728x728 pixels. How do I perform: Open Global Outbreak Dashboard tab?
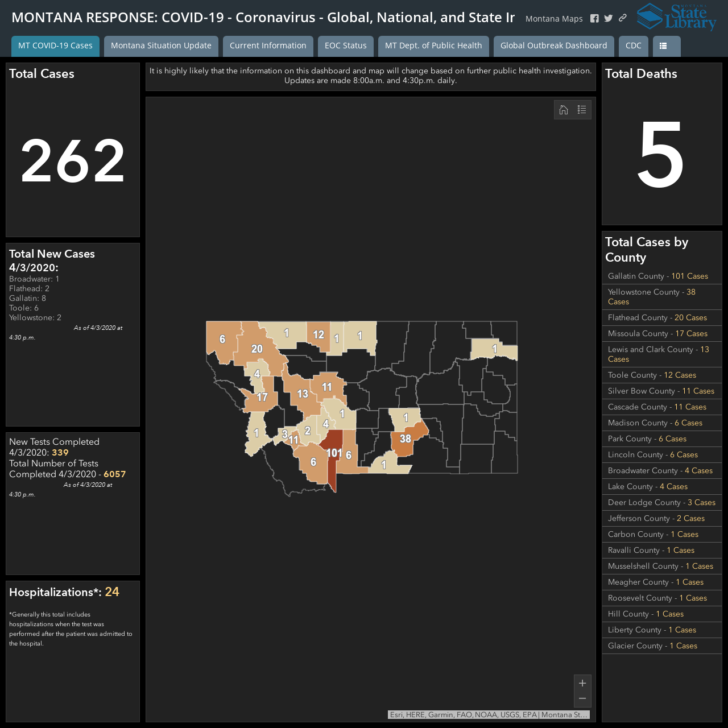pos(554,46)
